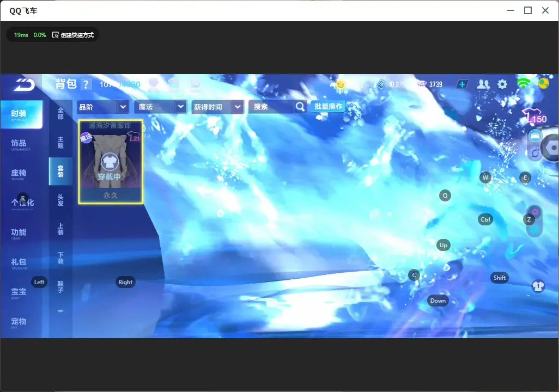The height and width of the screenshot is (392, 559).
Task: Select the 上装 top sub-category
Action: [x=60, y=229]
